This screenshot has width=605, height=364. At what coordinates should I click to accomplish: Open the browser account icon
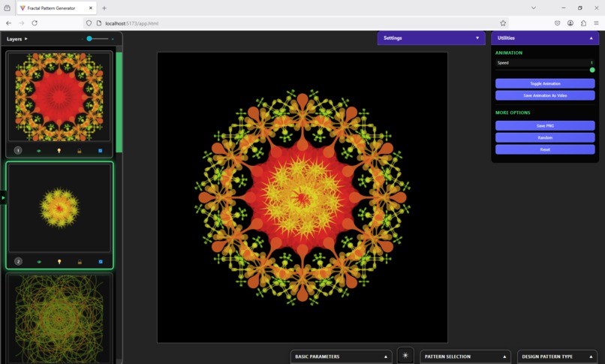[x=570, y=23]
